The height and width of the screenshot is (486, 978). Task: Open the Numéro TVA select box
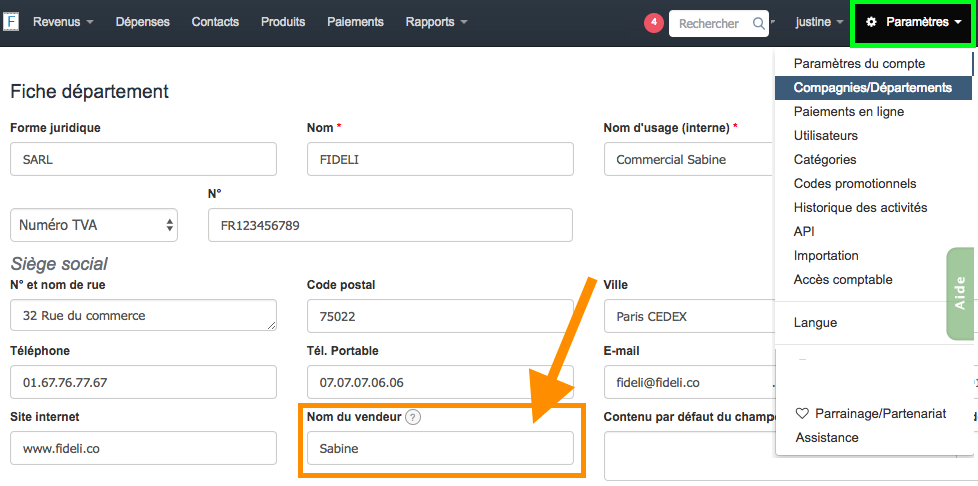click(x=94, y=225)
